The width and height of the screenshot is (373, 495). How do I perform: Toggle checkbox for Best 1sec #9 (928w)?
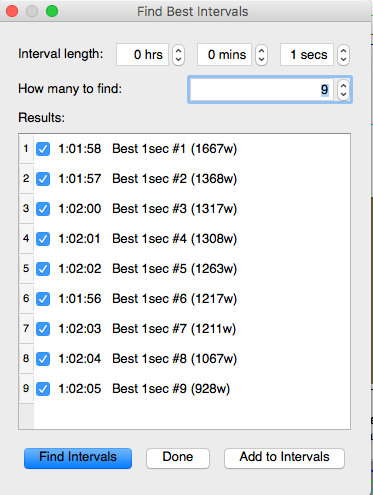pos(43,389)
